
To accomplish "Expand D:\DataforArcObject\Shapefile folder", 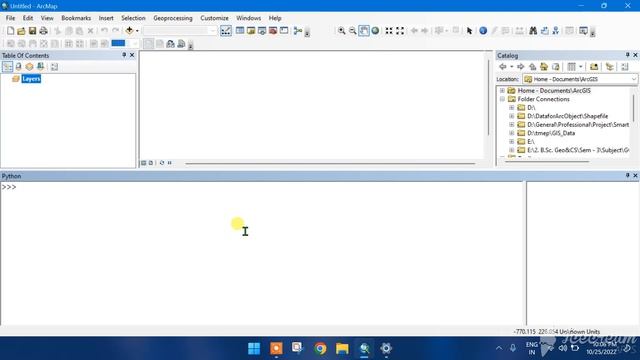I will click(512, 116).
